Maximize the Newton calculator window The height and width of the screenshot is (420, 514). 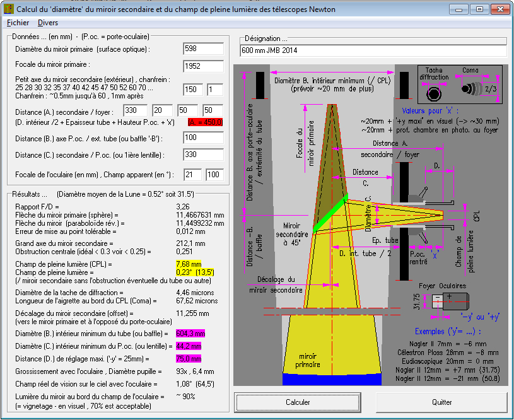(x=479, y=9)
